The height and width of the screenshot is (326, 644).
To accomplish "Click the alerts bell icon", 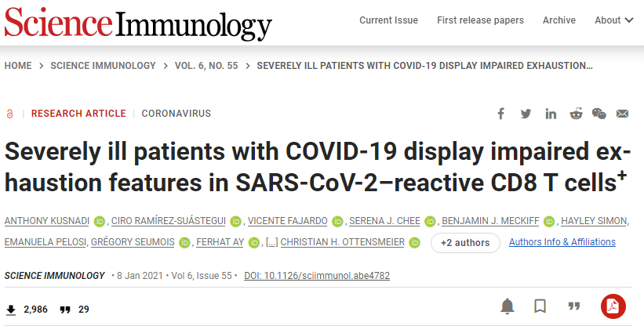I will 508,306.
